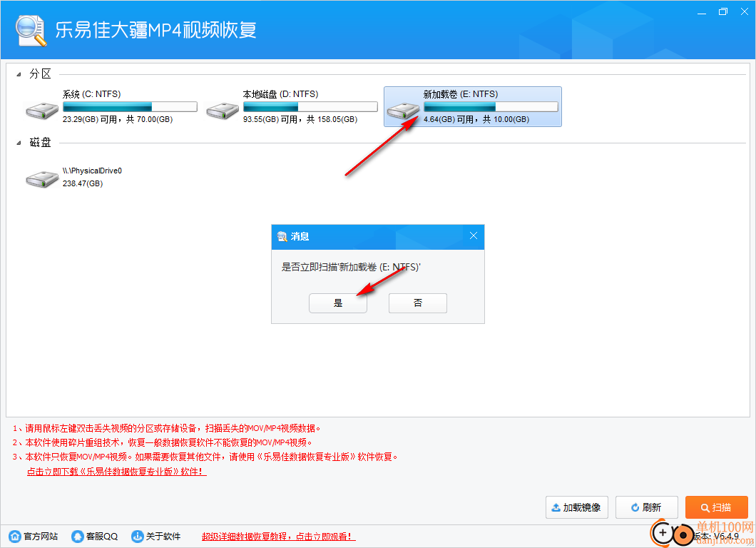Image resolution: width=756 pixels, height=548 pixels.
Task: Select the E: new volume drive icon
Action: (x=403, y=111)
